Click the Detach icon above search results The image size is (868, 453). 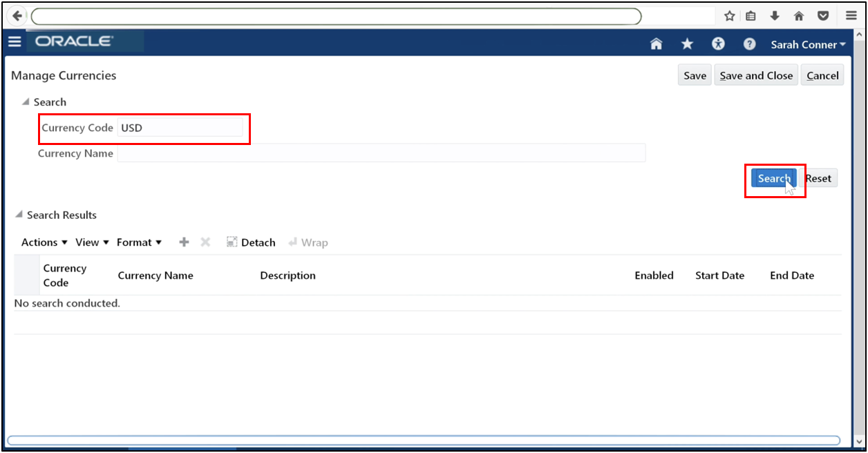[x=250, y=242]
